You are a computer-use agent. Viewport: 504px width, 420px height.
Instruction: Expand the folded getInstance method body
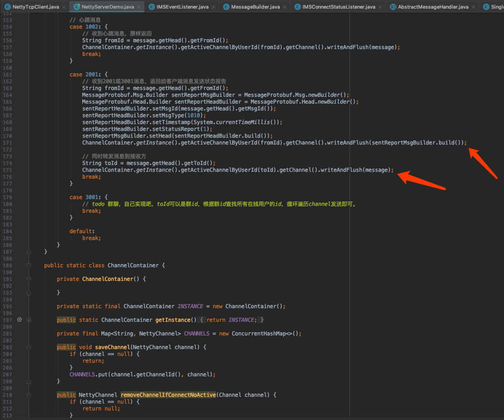click(29, 320)
